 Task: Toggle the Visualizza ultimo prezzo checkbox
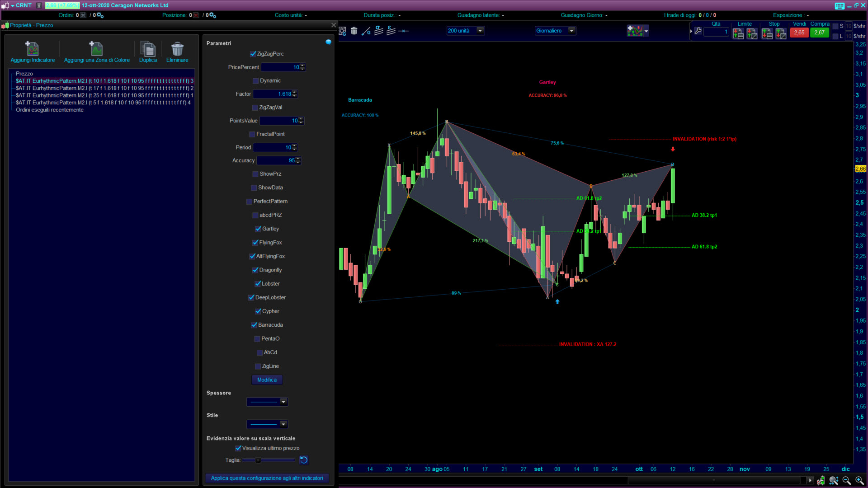click(x=238, y=448)
